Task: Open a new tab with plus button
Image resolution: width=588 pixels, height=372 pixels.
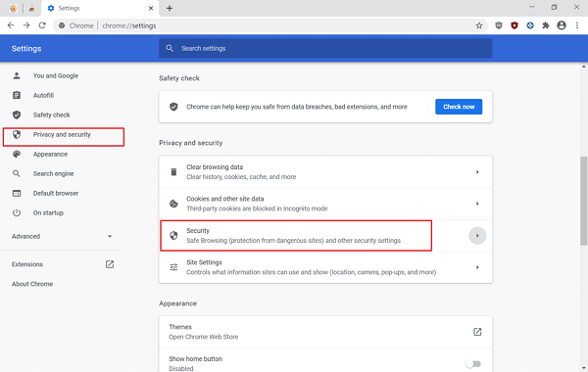Action: click(170, 8)
